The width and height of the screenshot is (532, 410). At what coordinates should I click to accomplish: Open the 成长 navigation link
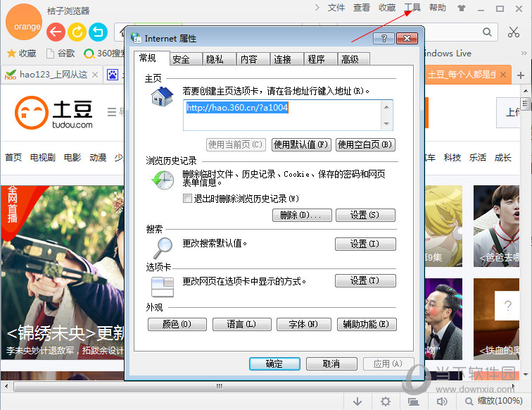click(503, 158)
